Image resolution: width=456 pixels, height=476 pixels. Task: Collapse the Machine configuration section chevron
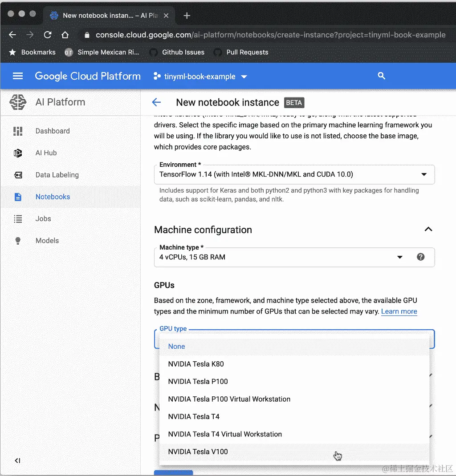[428, 229]
